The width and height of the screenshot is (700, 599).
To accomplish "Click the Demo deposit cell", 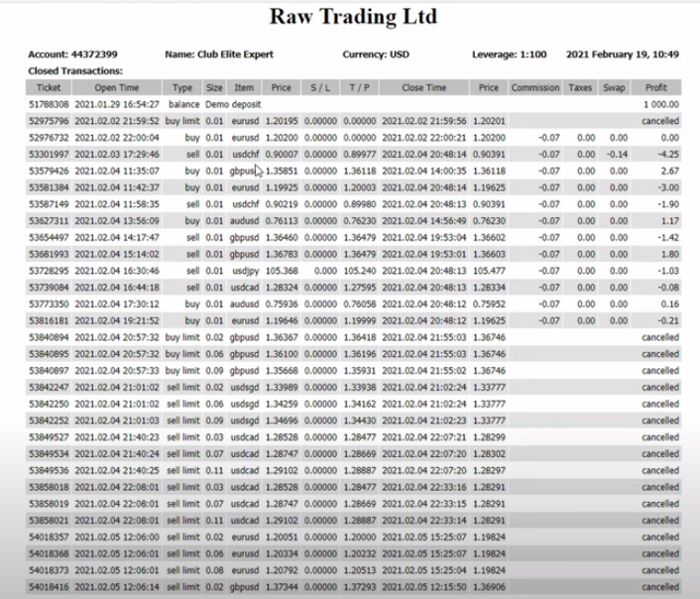I will coord(233,104).
